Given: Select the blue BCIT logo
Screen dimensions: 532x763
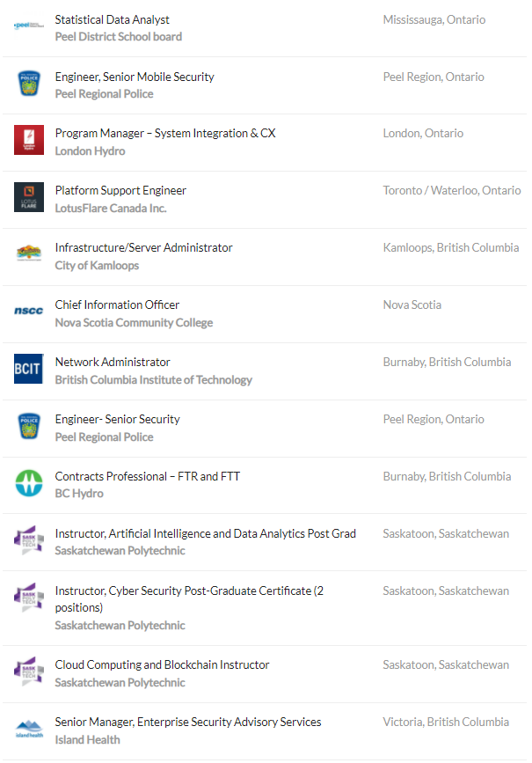Looking at the screenshot, I should (x=29, y=369).
